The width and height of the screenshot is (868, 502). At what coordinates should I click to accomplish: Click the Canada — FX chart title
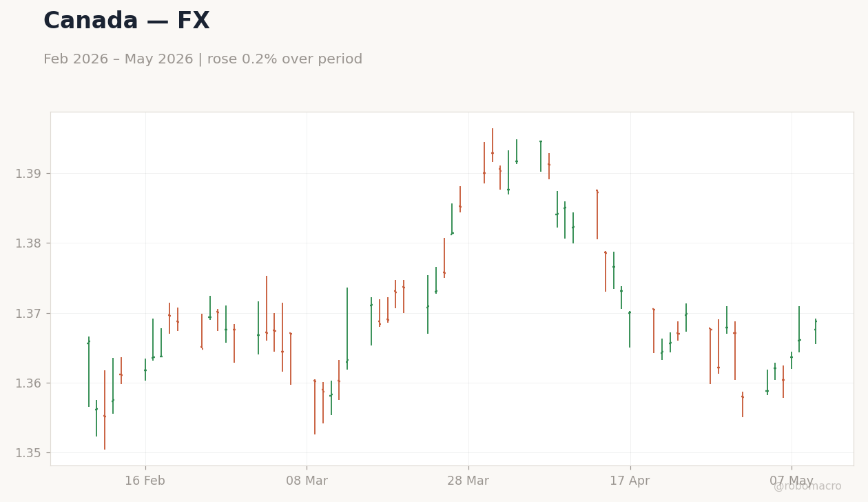point(126,21)
